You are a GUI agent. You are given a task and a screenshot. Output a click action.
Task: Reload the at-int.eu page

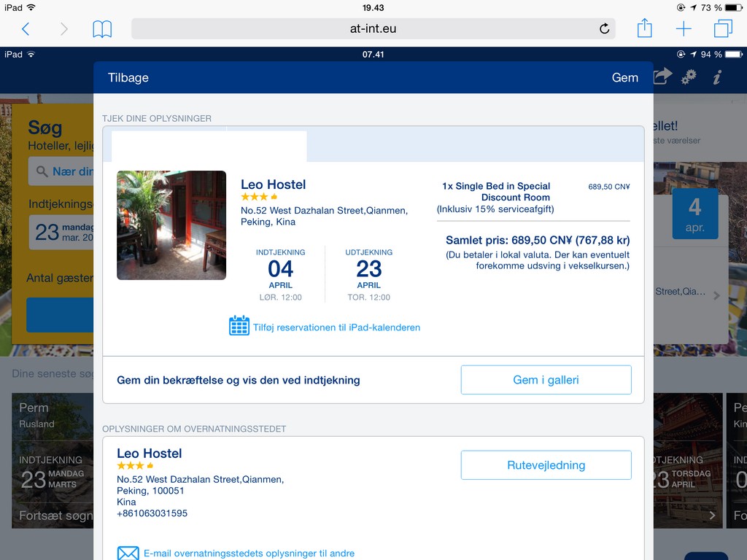pyautogui.click(x=604, y=28)
